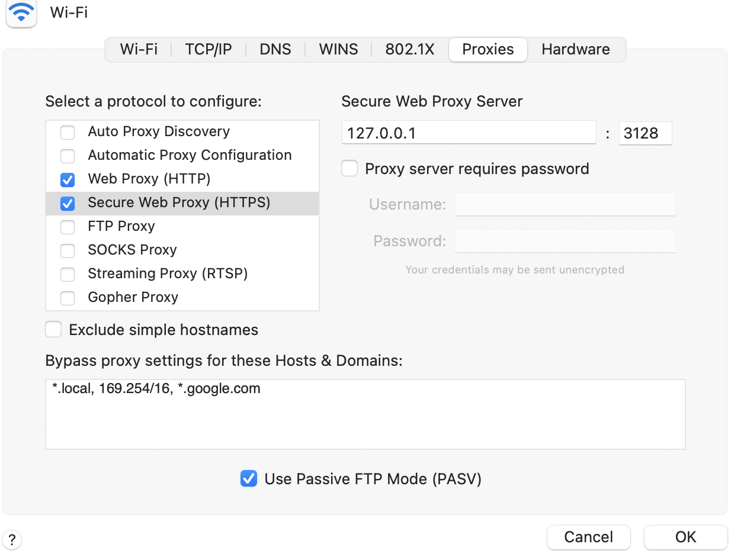Click the Cancel button
The image size is (744, 560).
(x=588, y=537)
